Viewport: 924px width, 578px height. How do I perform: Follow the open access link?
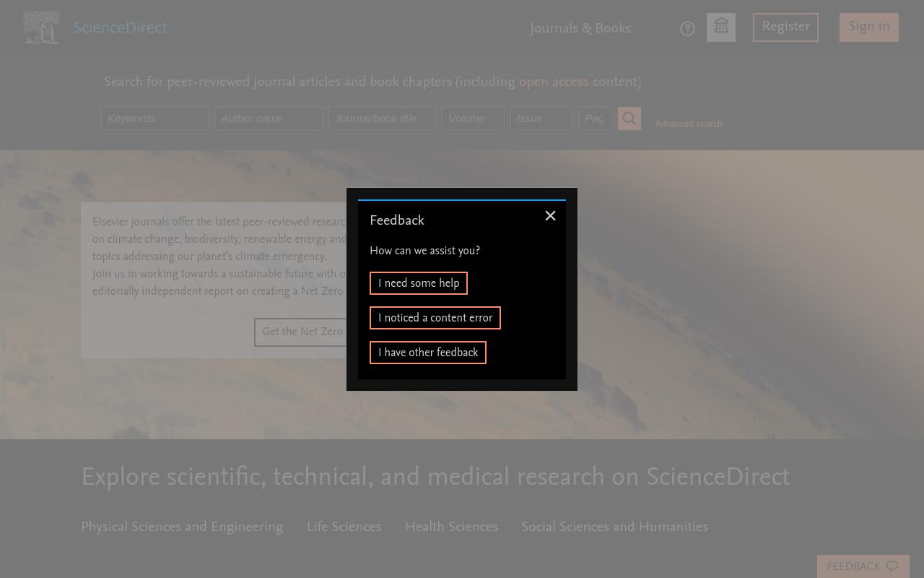[x=554, y=82]
